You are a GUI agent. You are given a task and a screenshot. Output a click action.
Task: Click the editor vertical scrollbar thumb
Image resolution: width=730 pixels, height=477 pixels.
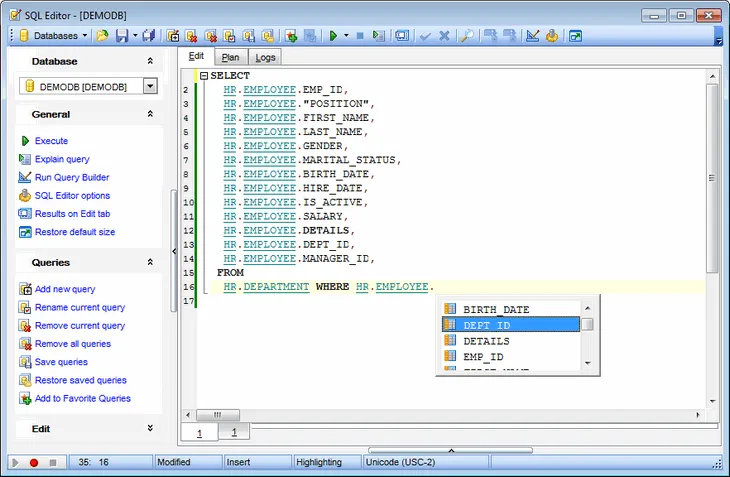[712, 178]
